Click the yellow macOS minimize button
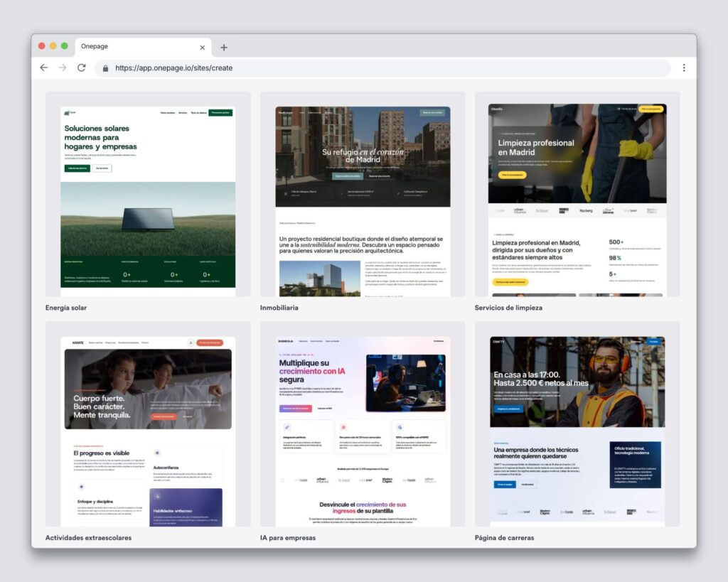The image size is (728, 582). click(x=53, y=46)
